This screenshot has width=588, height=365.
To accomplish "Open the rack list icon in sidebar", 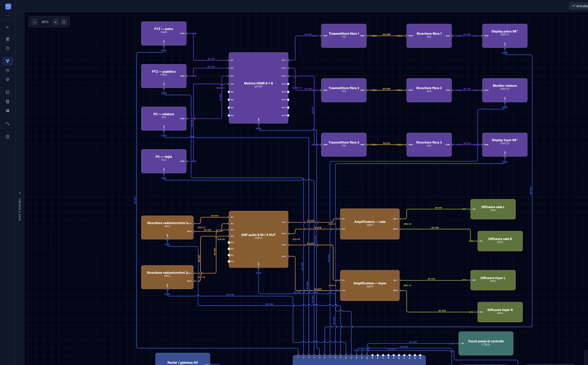I will click(x=8, y=101).
